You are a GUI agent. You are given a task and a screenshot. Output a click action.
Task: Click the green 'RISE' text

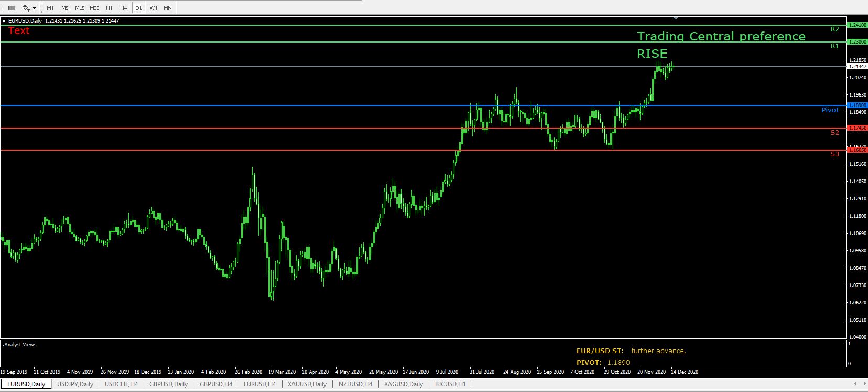point(652,54)
